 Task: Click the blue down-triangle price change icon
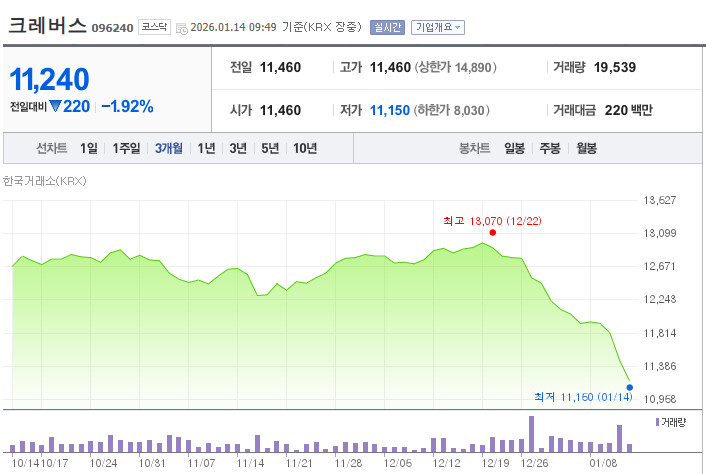(x=55, y=106)
